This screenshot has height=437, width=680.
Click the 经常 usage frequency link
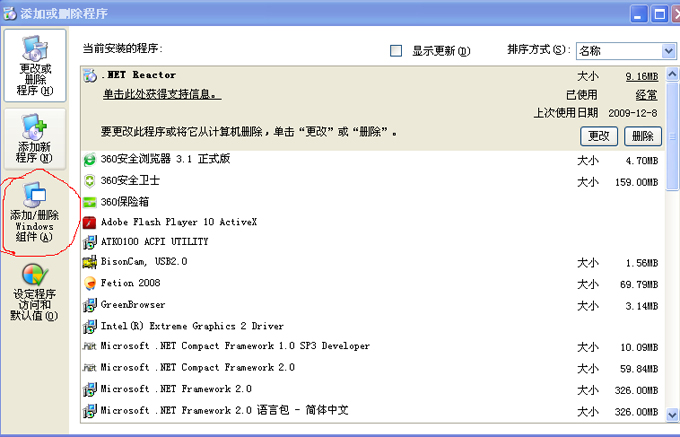click(x=647, y=95)
